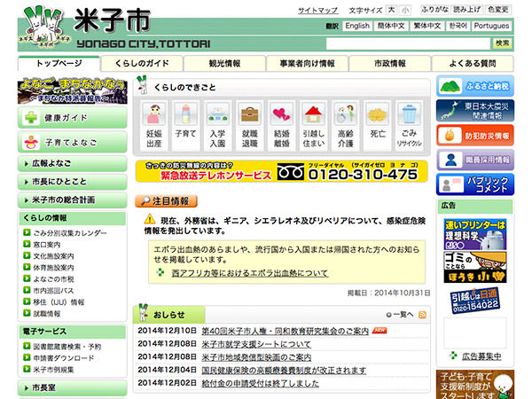Open the 色変更 color change option
Image resolution: width=532 pixels, height=399 pixels.
[498, 10]
